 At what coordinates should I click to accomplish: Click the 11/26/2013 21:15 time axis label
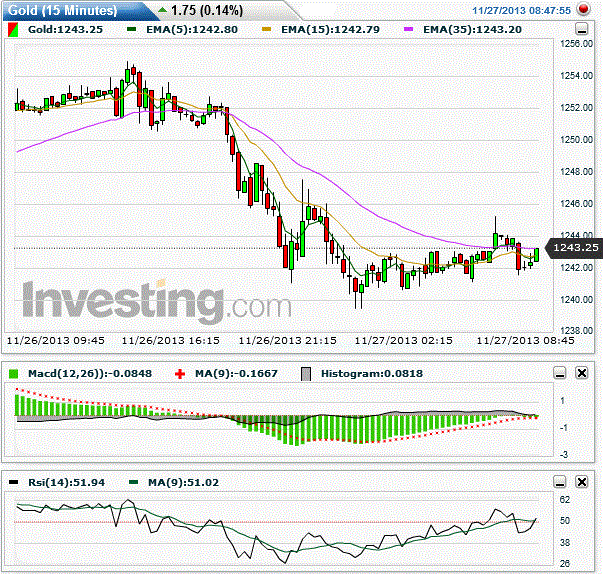tap(288, 341)
